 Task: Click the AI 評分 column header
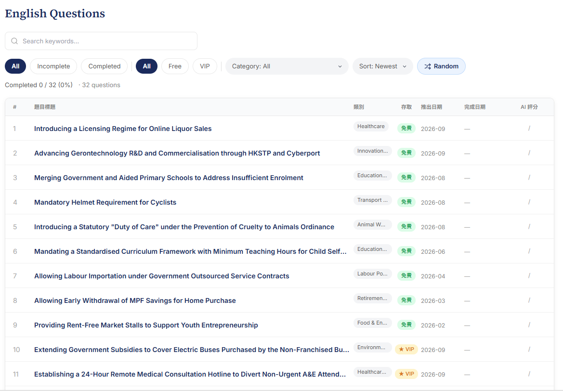tap(529, 107)
